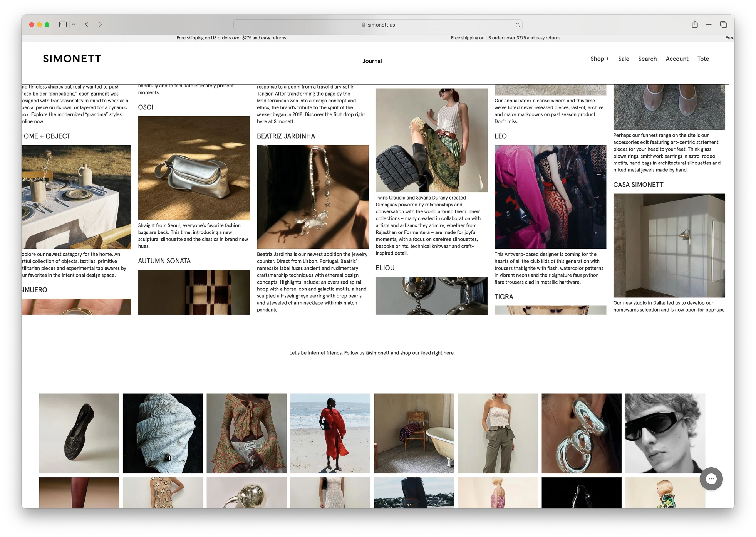Open the black studded flat feed photo
Image resolution: width=756 pixels, height=537 pixels.
[79, 433]
